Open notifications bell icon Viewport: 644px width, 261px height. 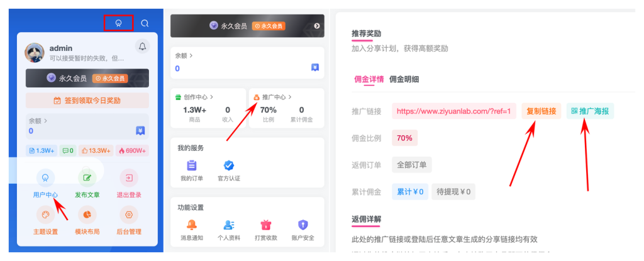coord(142,47)
